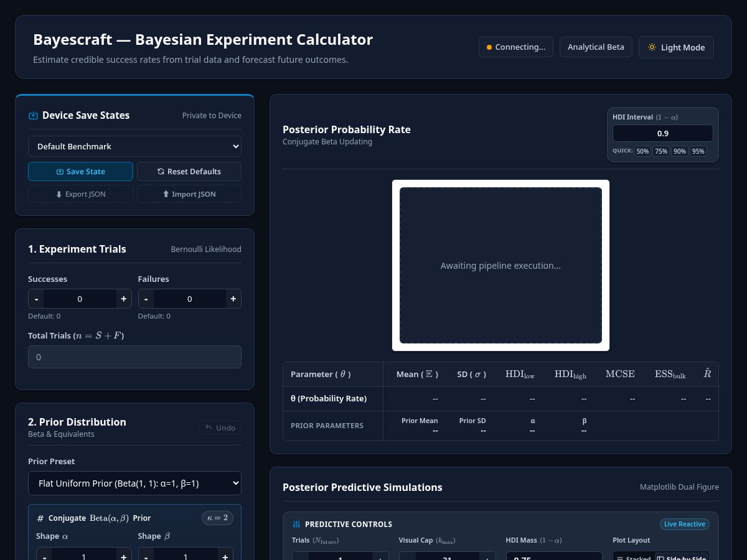
Task: Click the Undo button in Prior Distribution
Action: (x=220, y=427)
